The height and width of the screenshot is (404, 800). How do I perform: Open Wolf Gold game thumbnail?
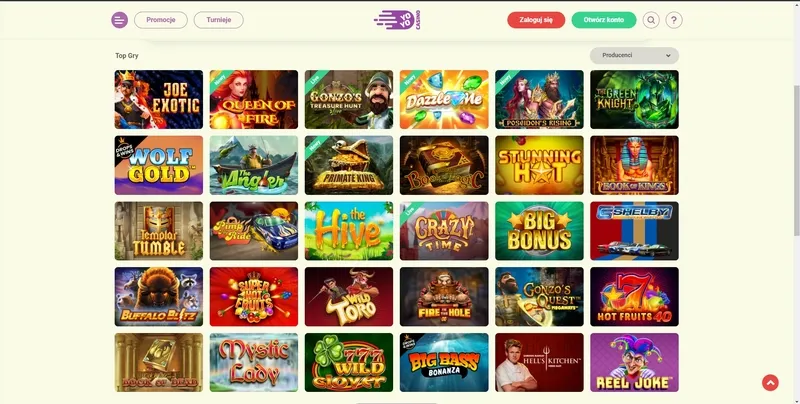pos(159,165)
